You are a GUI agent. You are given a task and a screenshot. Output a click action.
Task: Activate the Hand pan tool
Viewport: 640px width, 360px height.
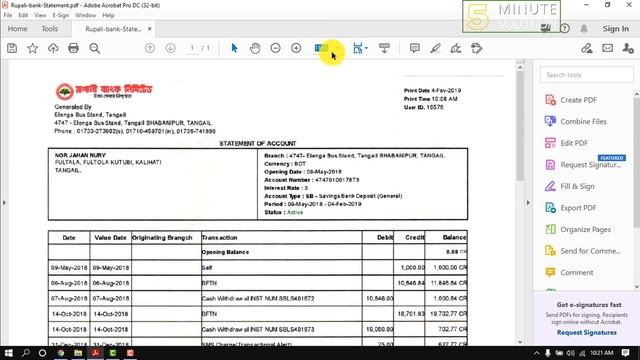(255, 48)
